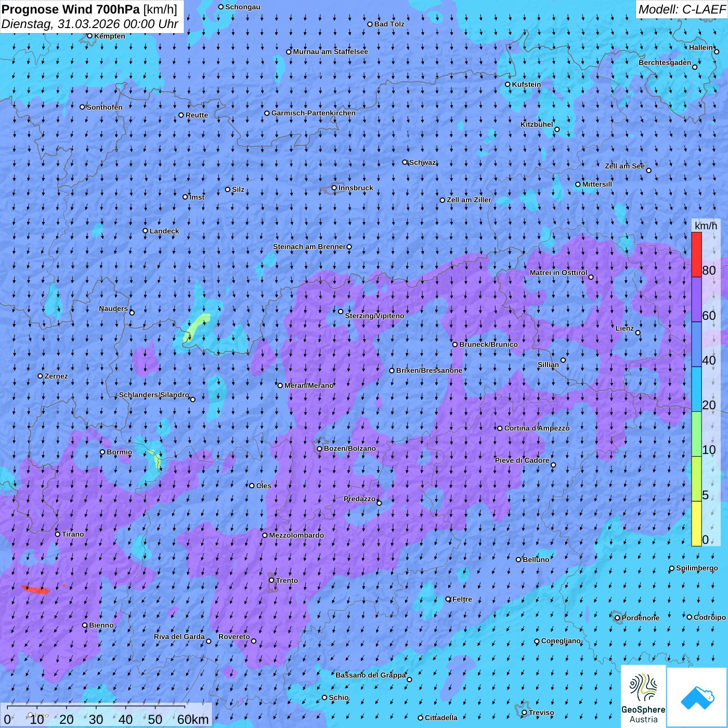The image size is (728, 728).
Task: Click the Tirano label
Action: pyautogui.click(x=73, y=534)
